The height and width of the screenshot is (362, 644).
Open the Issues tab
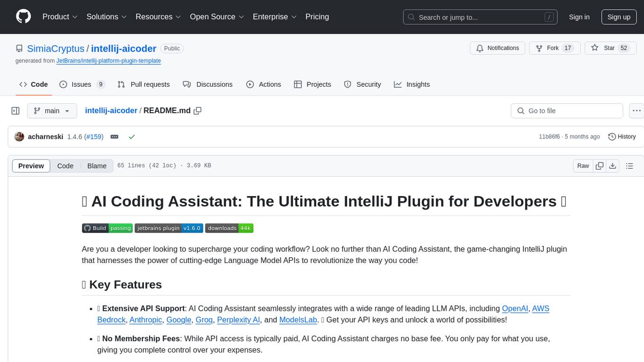point(82,84)
